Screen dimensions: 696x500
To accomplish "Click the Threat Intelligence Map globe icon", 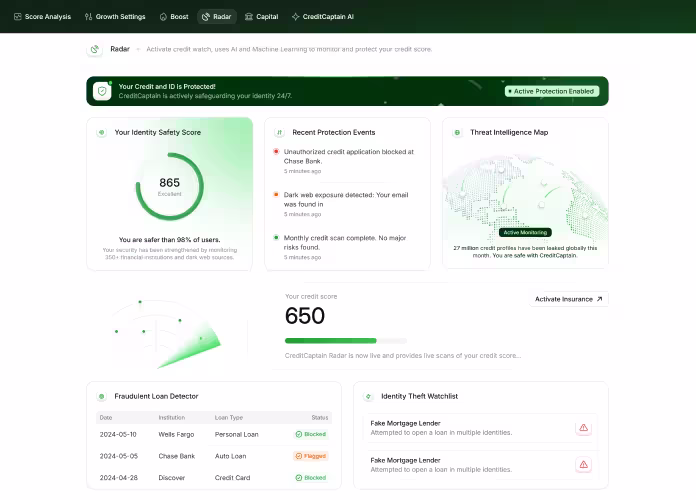I will coord(457,132).
